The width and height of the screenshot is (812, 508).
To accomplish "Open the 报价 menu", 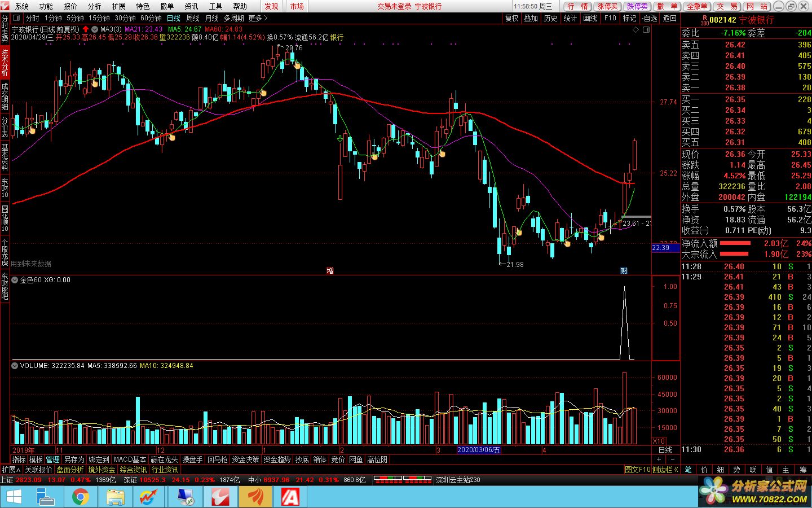I will [70, 6].
